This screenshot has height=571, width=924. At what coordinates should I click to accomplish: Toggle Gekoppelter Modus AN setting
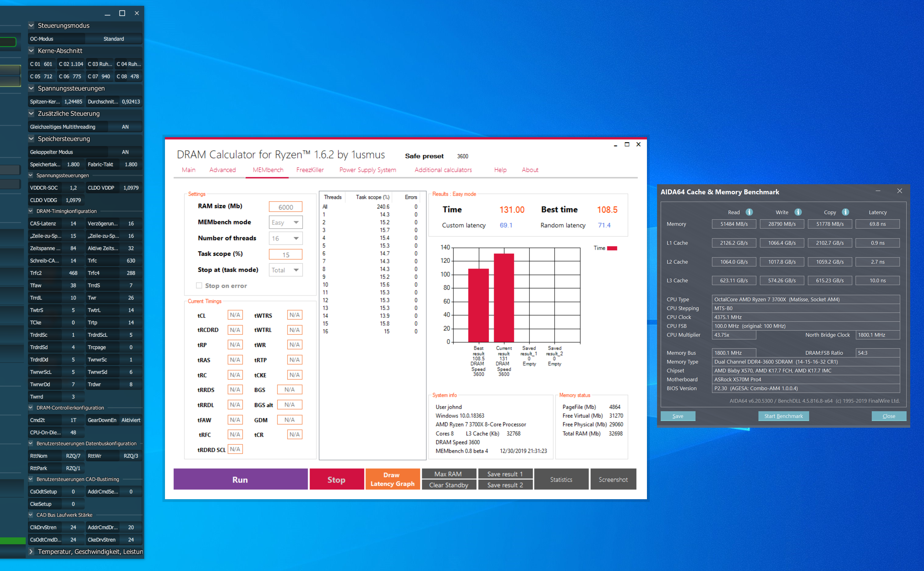(125, 152)
